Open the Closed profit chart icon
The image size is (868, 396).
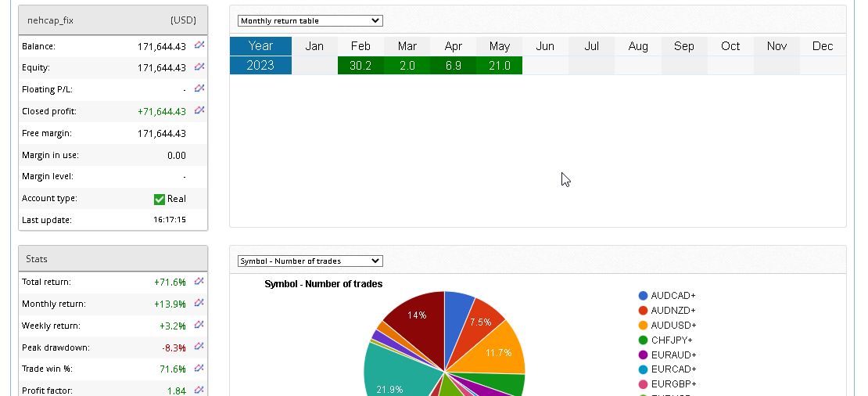click(199, 110)
